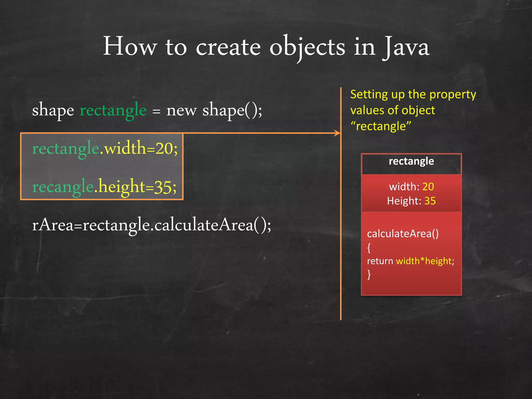The image size is (532, 399).
Task: Select the 'rectangle.width=20;' code line
Action: (x=105, y=149)
